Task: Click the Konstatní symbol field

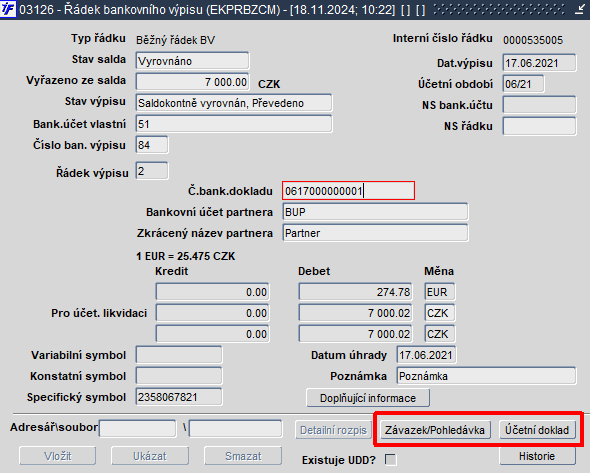Action: click(x=179, y=376)
